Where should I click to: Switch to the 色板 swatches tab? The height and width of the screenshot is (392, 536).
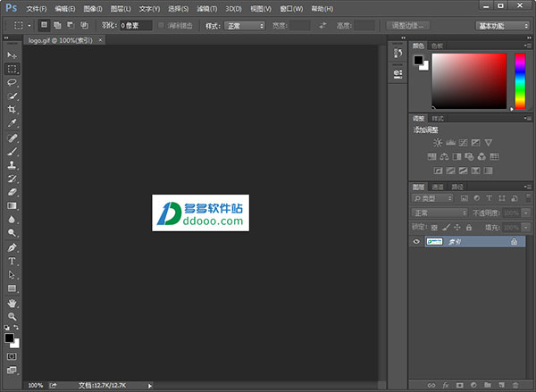click(437, 46)
